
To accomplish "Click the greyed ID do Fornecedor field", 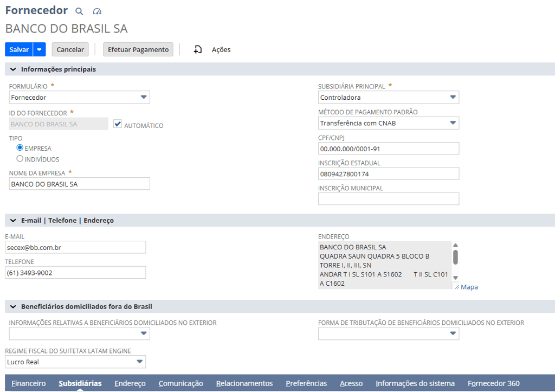I will [59, 124].
